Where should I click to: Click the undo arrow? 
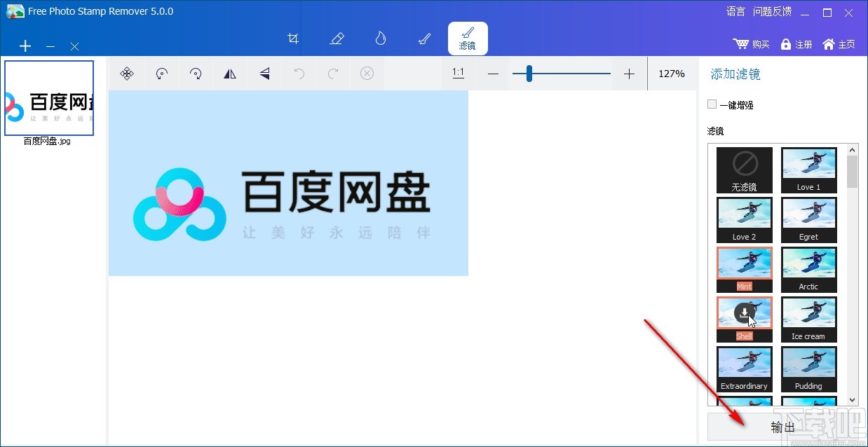(x=299, y=74)
